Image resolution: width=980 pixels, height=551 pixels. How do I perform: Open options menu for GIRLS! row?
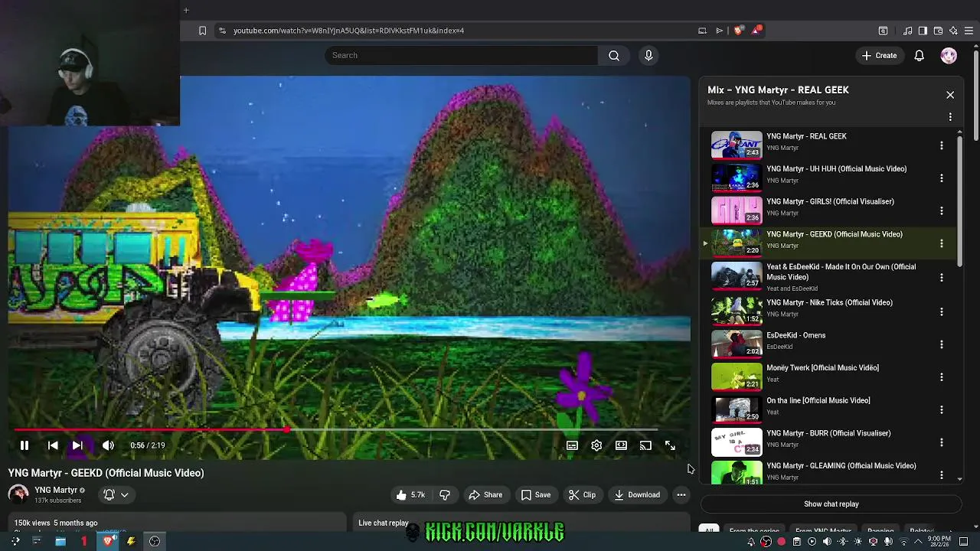point(942,211)
